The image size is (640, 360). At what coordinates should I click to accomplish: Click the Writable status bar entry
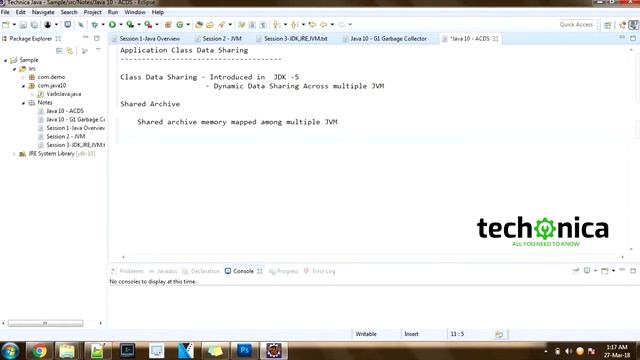click(366, 334)
